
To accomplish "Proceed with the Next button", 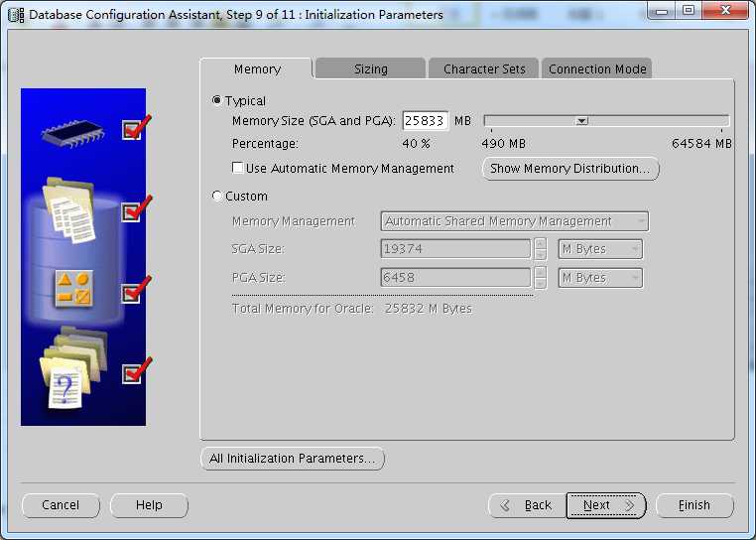I will 606,505.
